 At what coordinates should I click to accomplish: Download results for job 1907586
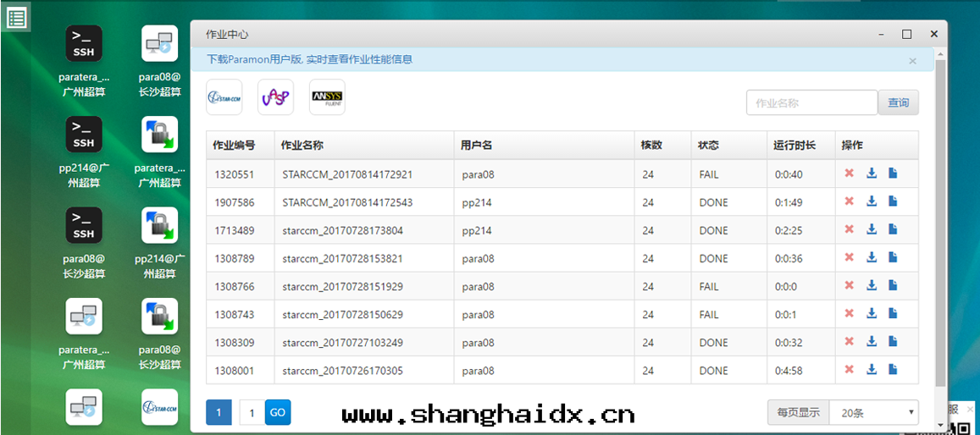pos(871,202)
